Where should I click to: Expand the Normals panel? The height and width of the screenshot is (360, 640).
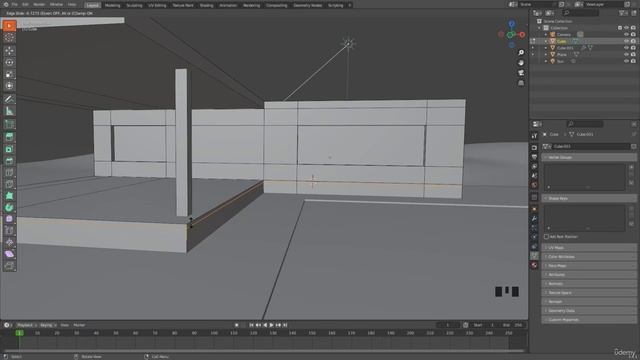589,284
